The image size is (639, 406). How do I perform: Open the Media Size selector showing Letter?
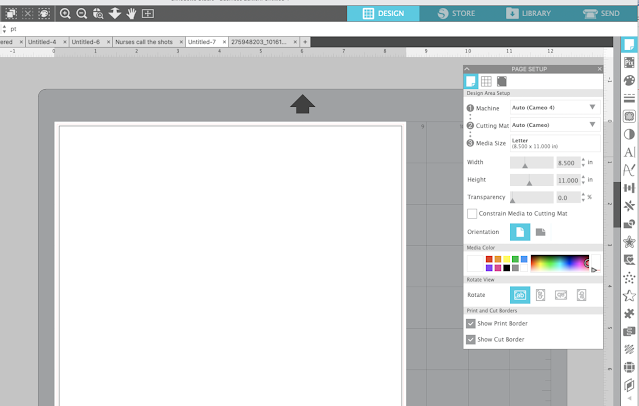click(555, 143)
